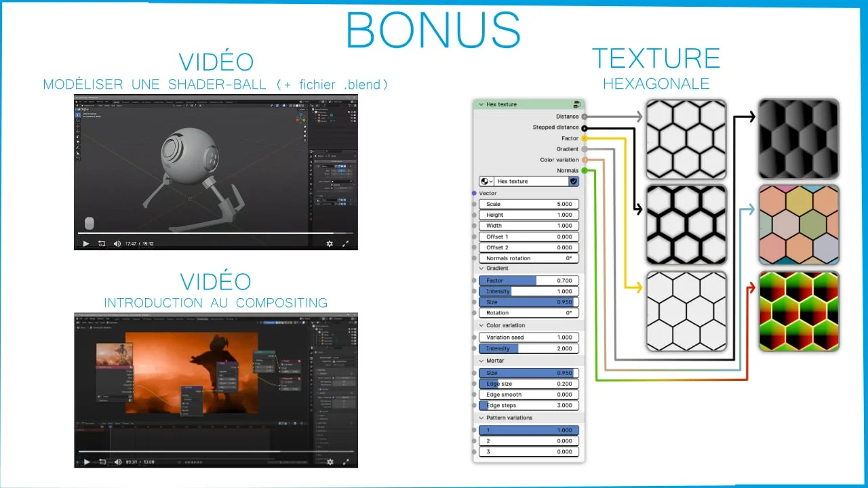868x488 pixels.
Task: Click loop icon on the compositing video
Action: pyautogui.click(x=102, y=462)
